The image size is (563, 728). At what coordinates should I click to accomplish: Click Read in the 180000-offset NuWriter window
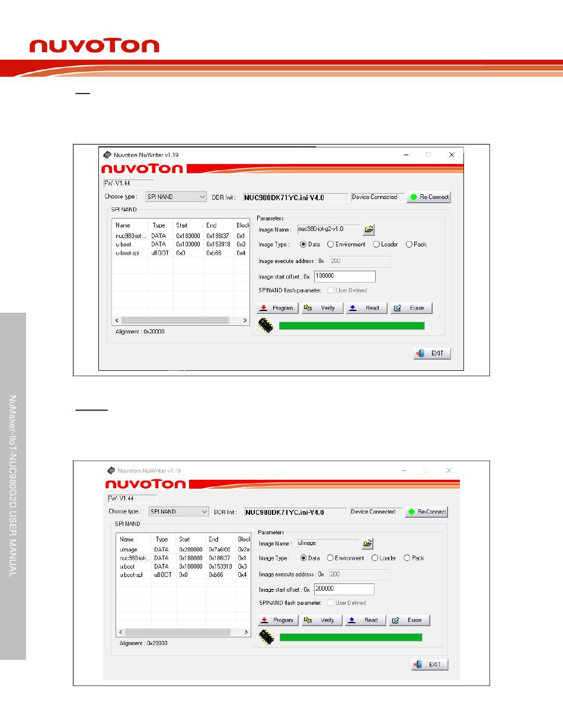[x=367, y=308]
